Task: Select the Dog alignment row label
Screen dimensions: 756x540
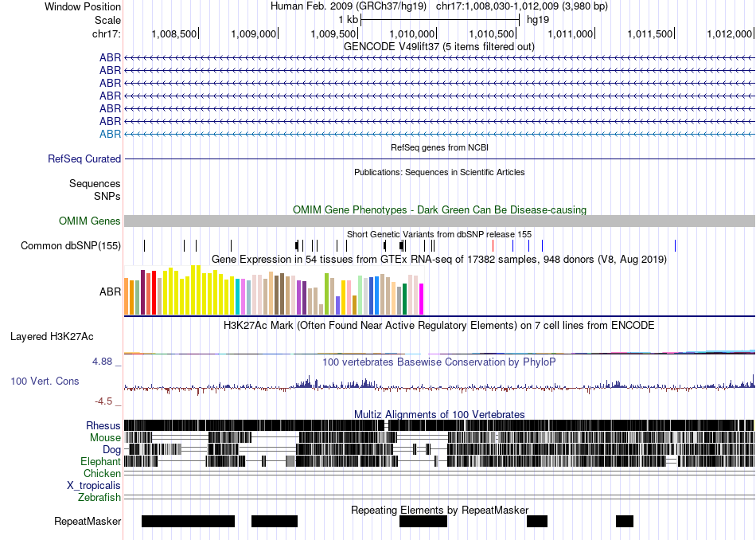Action: tap(112, 450)
